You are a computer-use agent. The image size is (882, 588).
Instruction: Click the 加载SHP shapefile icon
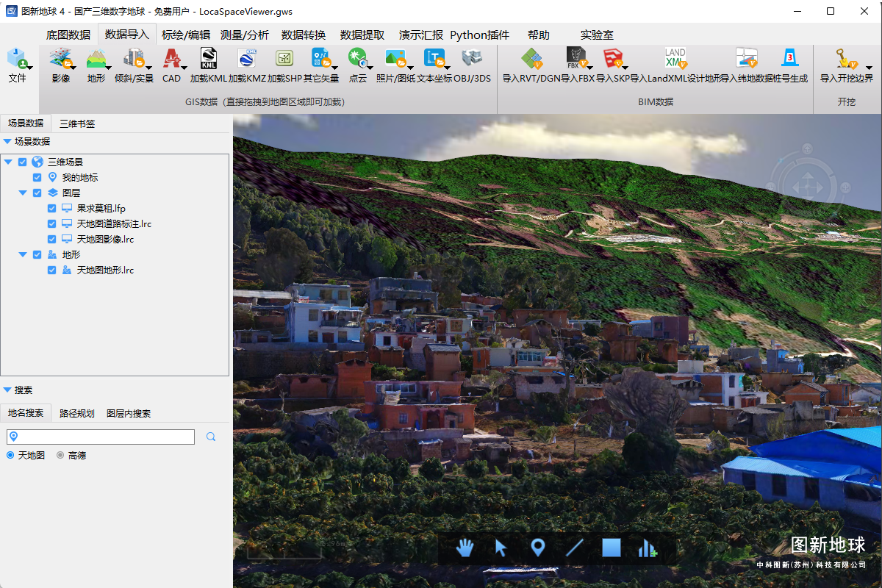point(284,59)
